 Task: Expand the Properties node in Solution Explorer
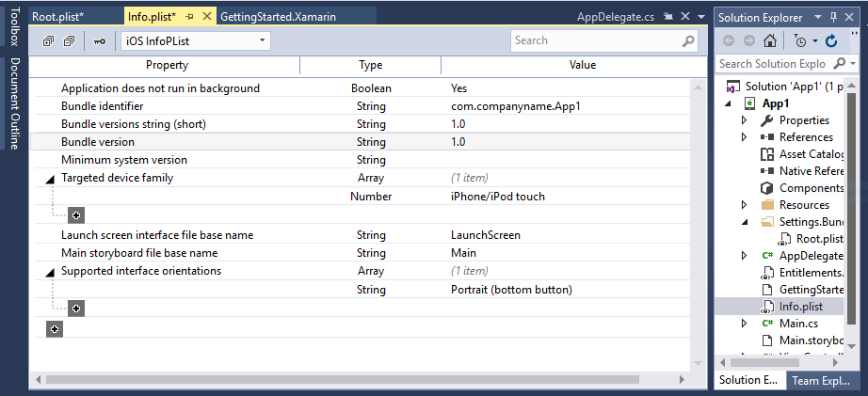click(745, 120)
